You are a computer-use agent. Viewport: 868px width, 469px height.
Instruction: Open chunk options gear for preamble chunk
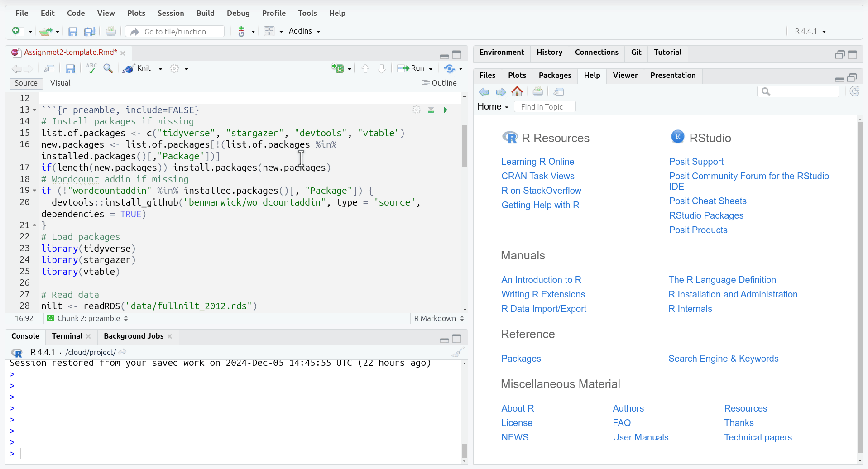(x=417, y=110)
